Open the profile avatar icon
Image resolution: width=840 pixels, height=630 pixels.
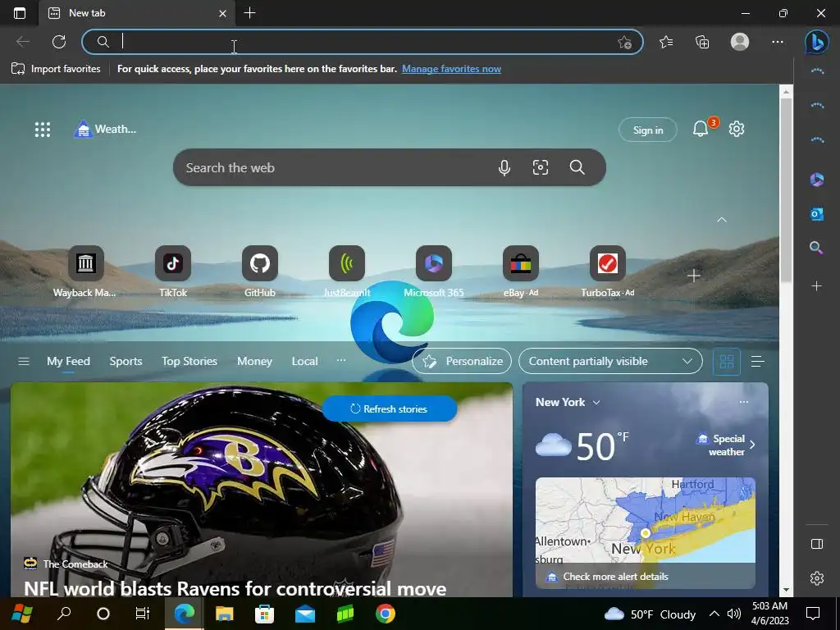[x=740, y=42]
